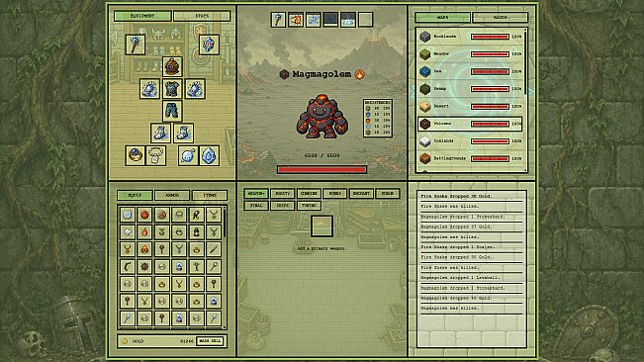Select the staff skill in the skill bar
644x362 pixels.
(278, 20)
